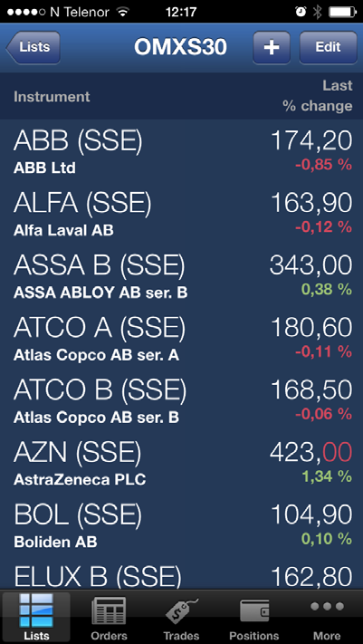Select the ATCO A (SSE) row

point(181,338)
